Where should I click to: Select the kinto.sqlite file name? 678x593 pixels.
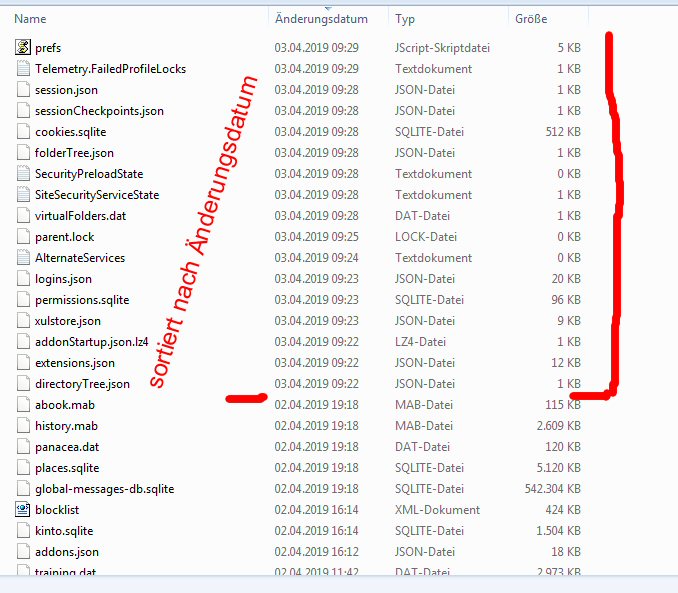point(64,531)
